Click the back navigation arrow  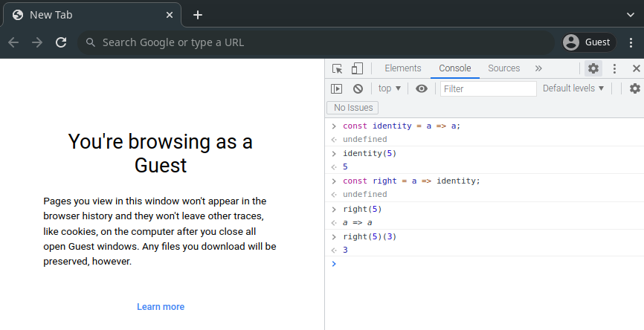(13, 42)
